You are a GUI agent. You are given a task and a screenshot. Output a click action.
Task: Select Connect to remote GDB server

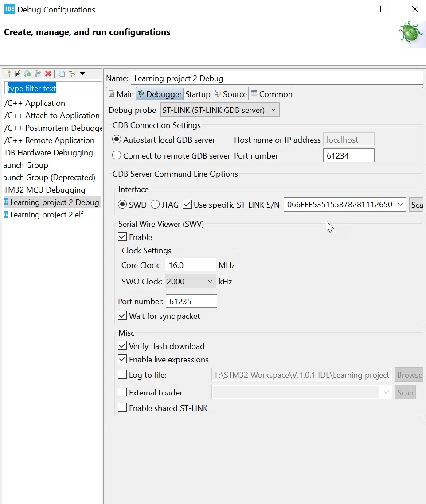point(117,155)
